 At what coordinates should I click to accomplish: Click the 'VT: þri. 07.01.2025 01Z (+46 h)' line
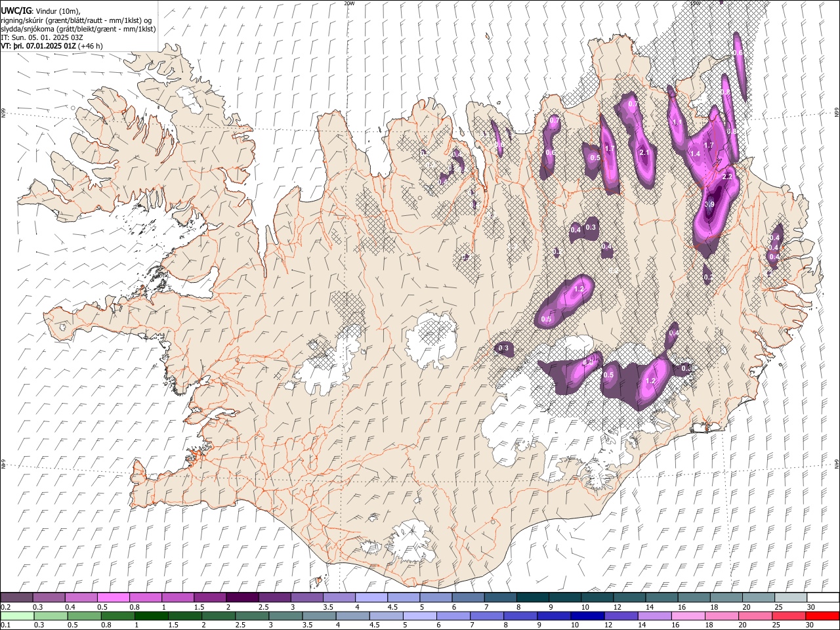51,47
